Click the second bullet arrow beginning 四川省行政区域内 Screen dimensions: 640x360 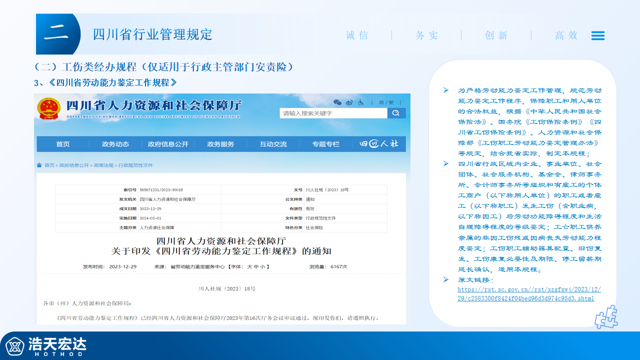click(446, 164)
